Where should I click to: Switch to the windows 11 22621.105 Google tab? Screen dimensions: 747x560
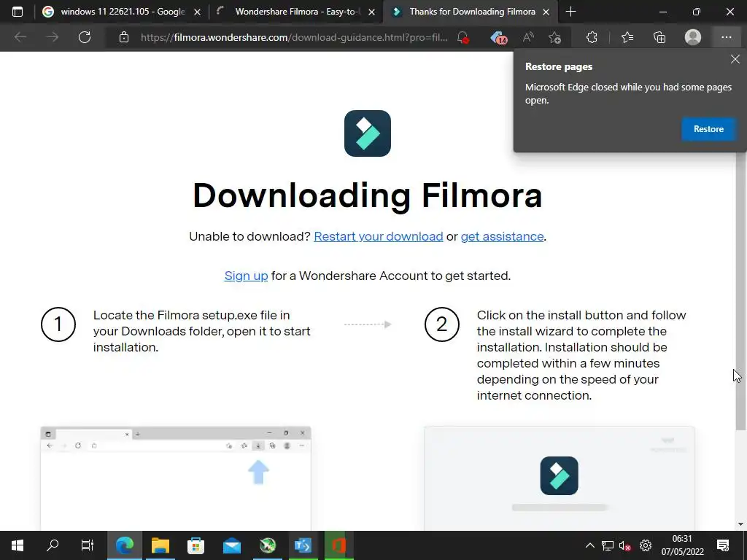(x=122, y=12)
